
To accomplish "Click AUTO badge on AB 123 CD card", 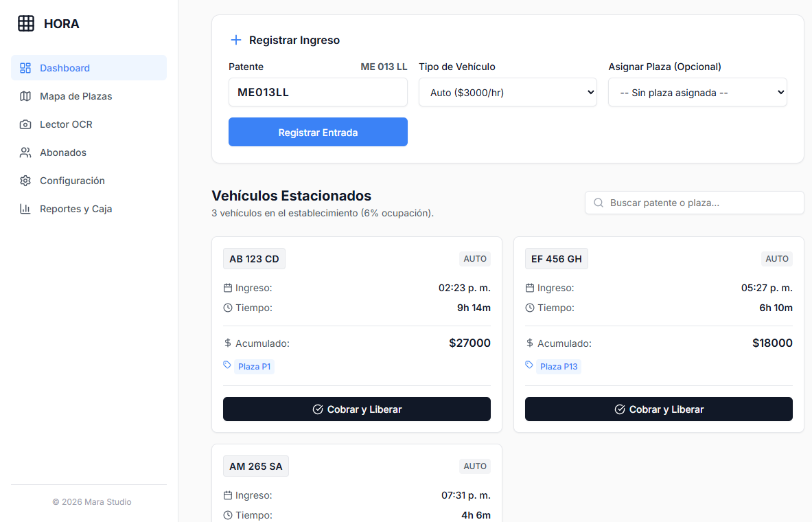I will pyautogui.click(x=475, y=259).
